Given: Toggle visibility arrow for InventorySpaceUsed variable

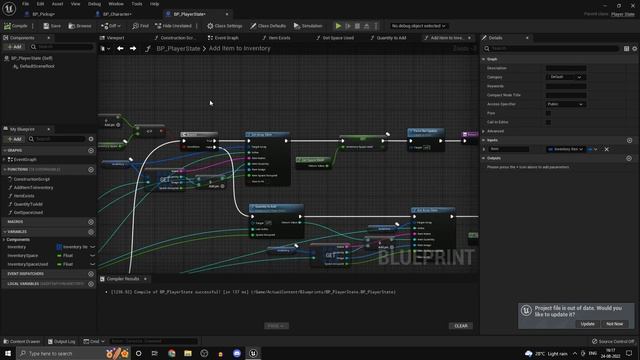Looking at the screenshot, I should pyautogui.click(x=93, y=264).
